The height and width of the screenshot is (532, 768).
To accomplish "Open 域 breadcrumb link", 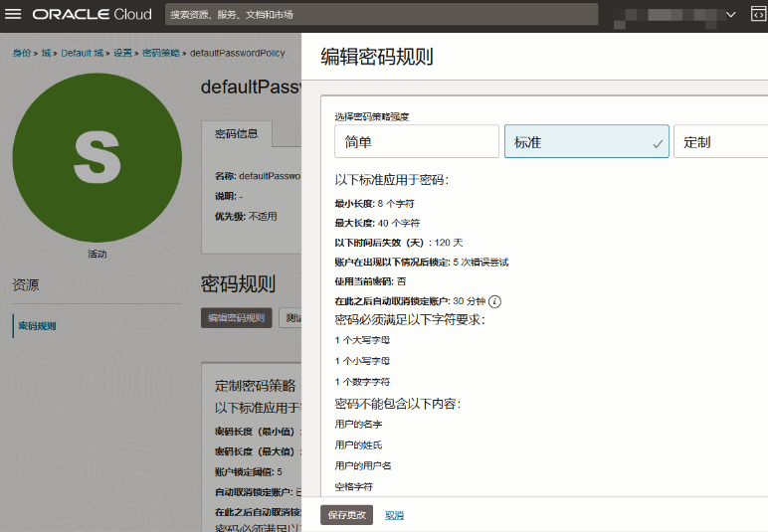I will (x=45, y=53).
